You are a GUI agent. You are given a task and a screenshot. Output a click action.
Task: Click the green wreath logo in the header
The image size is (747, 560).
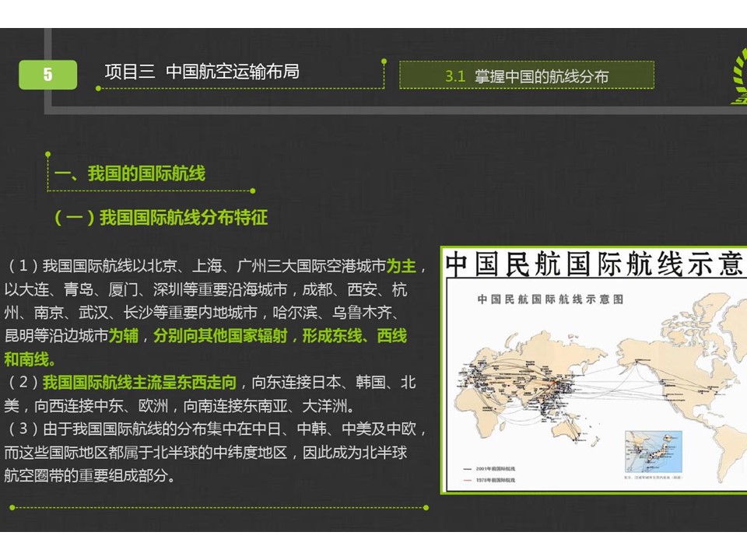(x=739, y=75)
